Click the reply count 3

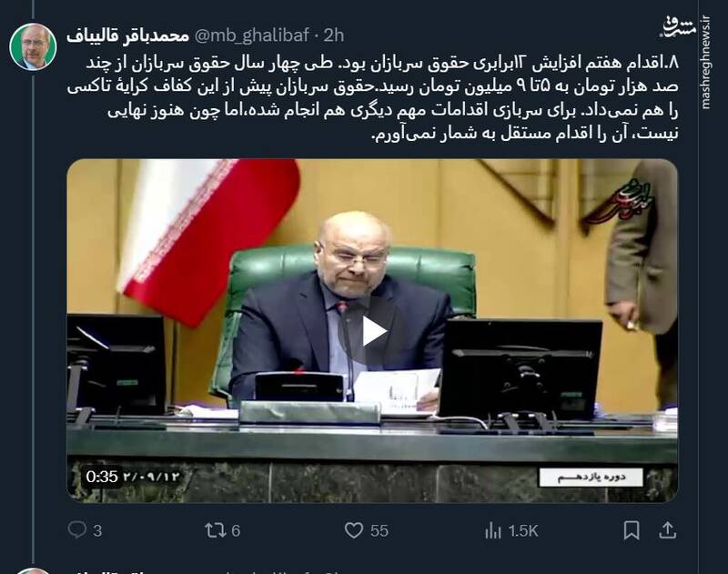click(x=97, y=530)
